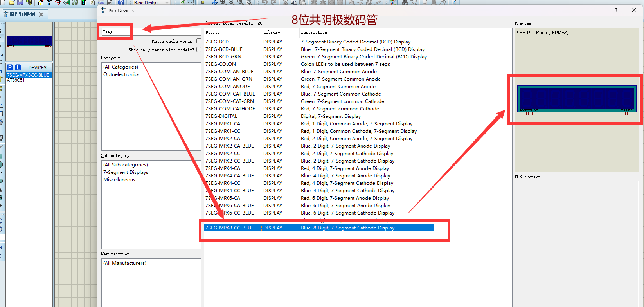
Task: Click the Open Project folder icon
Action: [x=12, y=2]
